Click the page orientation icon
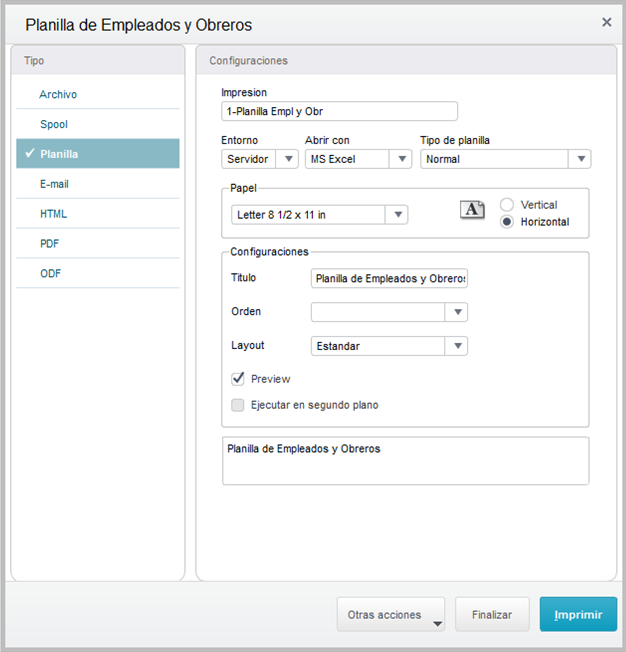Screen dimensions: 626x652 pos(472,209)
